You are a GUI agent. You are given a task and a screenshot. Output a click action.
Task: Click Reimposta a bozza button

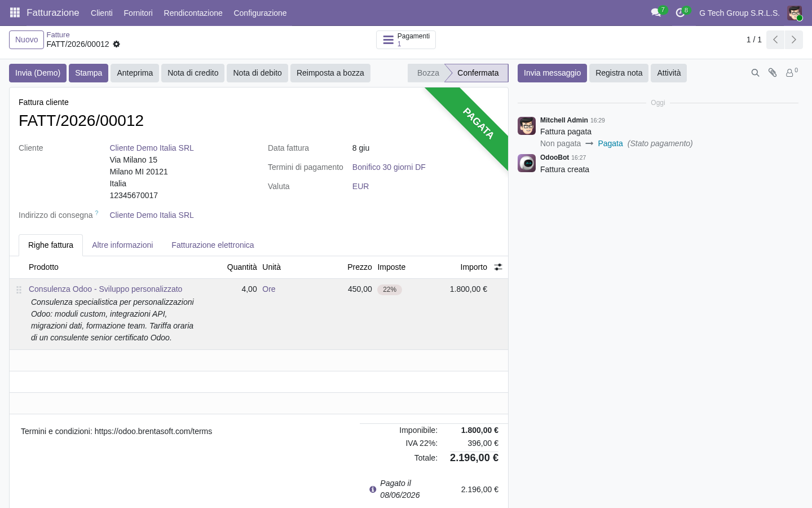(330, 73)
